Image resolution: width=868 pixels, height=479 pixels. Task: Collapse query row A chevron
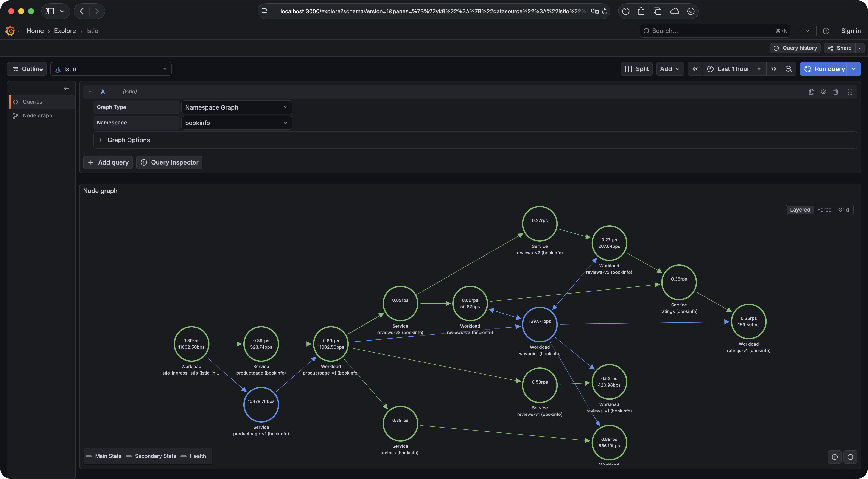click(x=90, y=92)
